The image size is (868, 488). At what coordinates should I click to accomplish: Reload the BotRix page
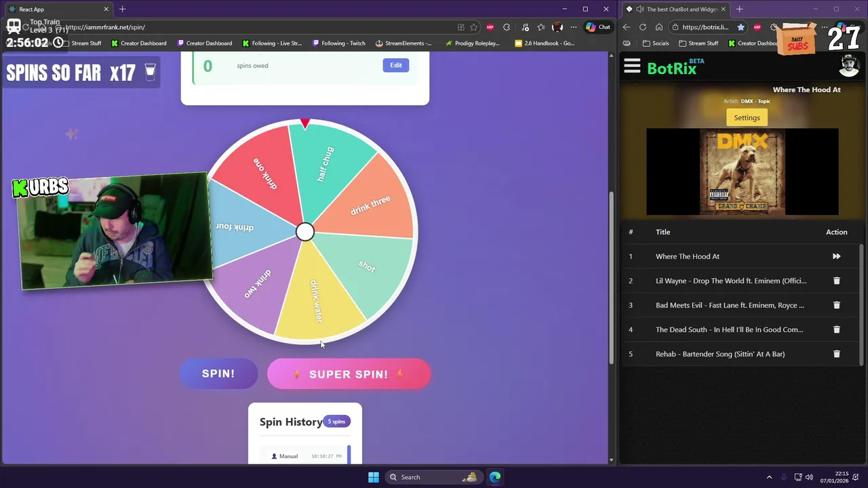(x=643, y=27)
